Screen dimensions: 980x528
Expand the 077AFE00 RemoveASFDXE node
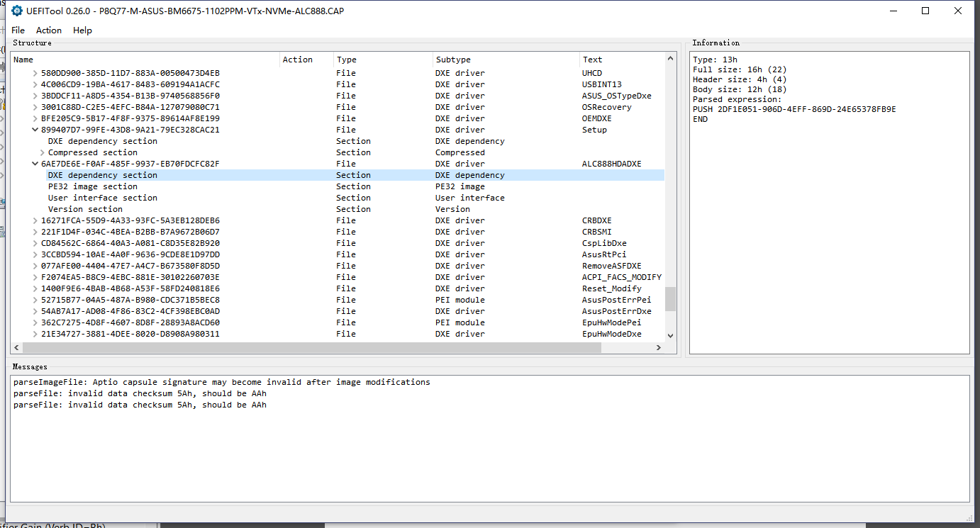(35, 266)
